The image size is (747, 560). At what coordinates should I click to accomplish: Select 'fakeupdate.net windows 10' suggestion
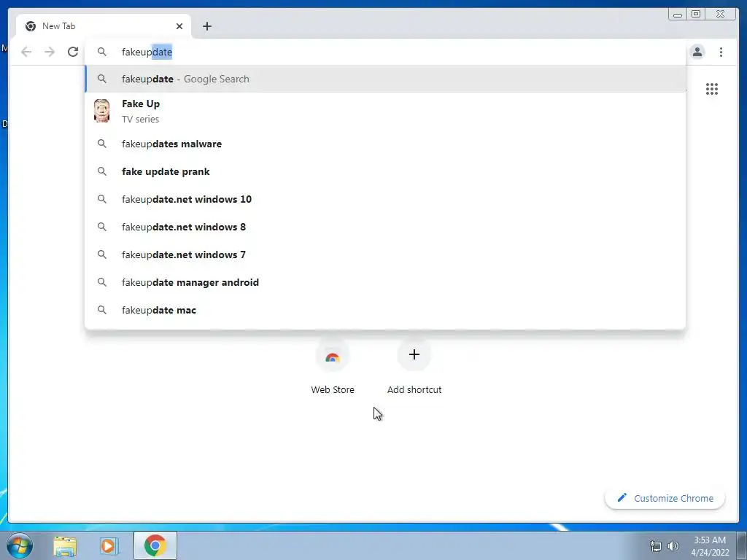(x=385, y=199)
